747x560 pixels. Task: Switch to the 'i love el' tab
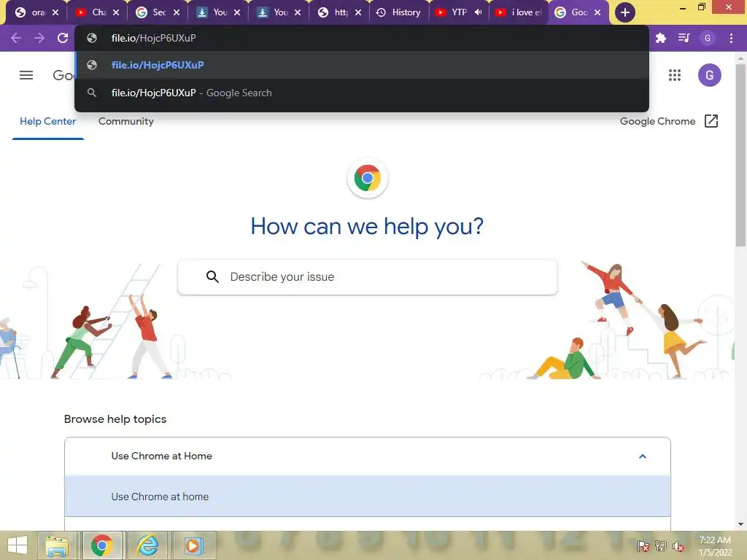coord(519,12)
